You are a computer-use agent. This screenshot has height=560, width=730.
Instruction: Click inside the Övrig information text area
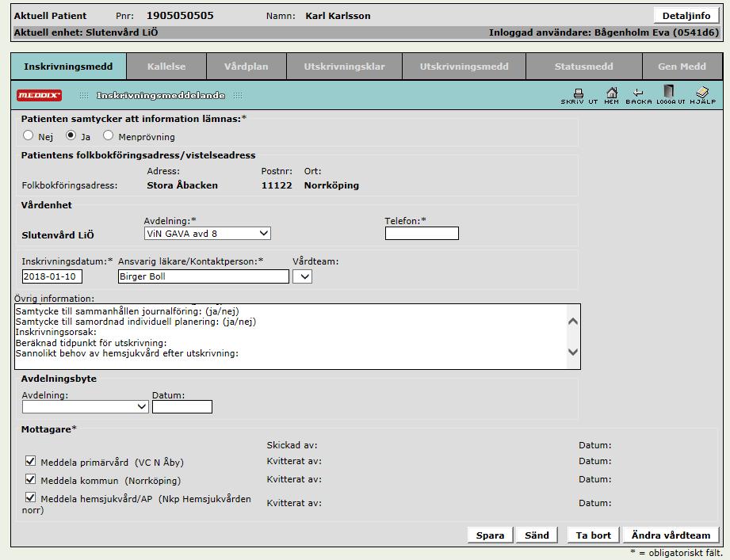(x=291, y=337)
